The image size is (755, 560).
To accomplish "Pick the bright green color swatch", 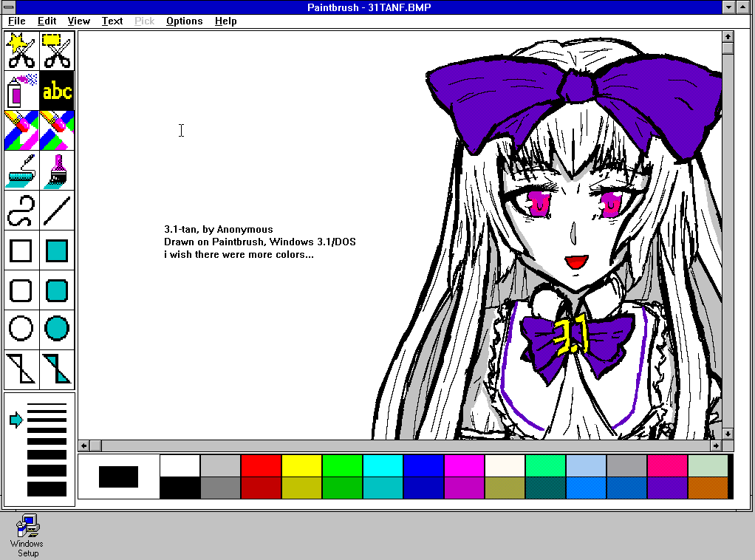I will click(342, 465).
